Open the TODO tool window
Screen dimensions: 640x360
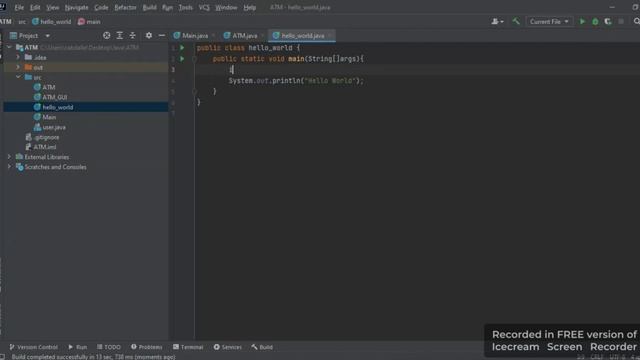click(109, 347)
